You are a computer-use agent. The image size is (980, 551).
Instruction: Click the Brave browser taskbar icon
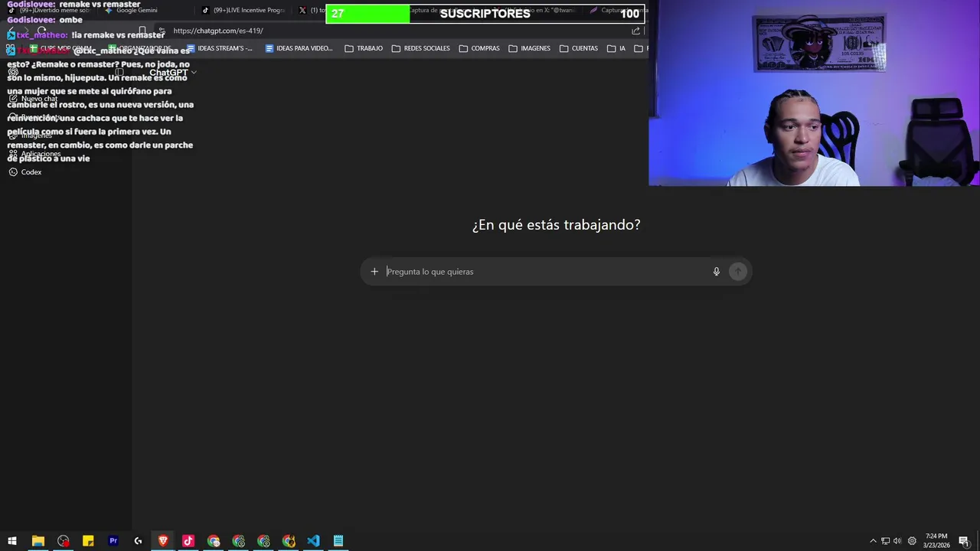[x=163, y=541]
